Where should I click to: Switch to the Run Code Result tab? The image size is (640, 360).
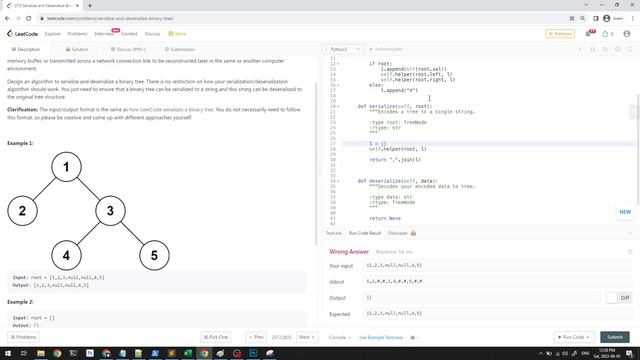coord(364,233)
